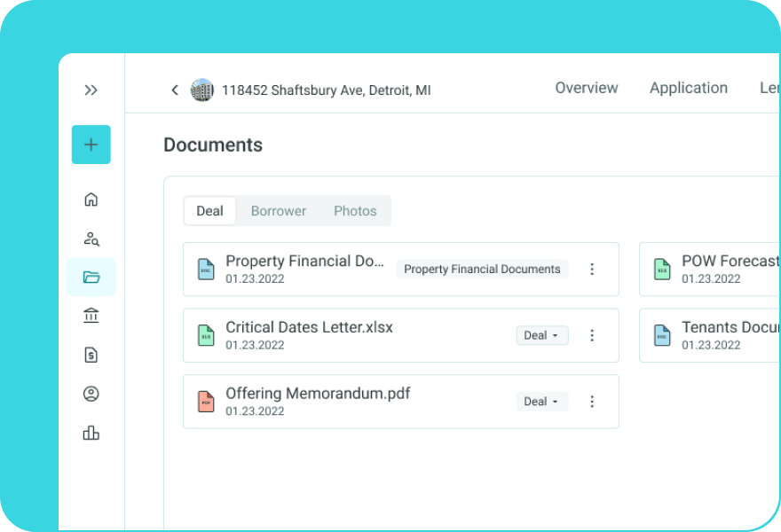The width and height of the screenshot is (781, 532).
Task: Open more options for Critical Dates Letter
Action: point(592,335)
